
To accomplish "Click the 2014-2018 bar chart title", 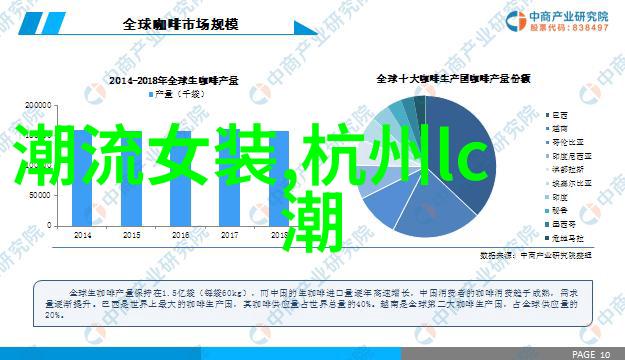I will [174, 81].
